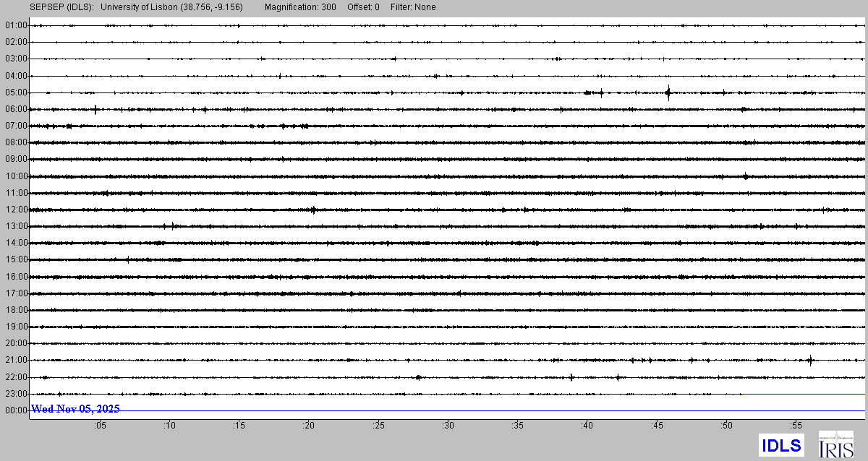Screen dimensions: 868x461
Task: Click the IRIS logo
Action: (x=835, y=444)
